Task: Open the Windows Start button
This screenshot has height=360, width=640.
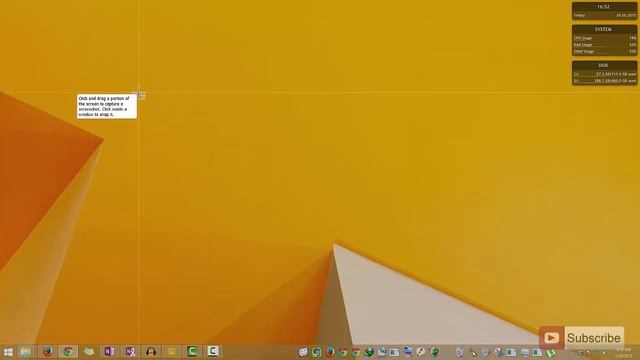Action: pyautogui.click(x=8, y=352)
